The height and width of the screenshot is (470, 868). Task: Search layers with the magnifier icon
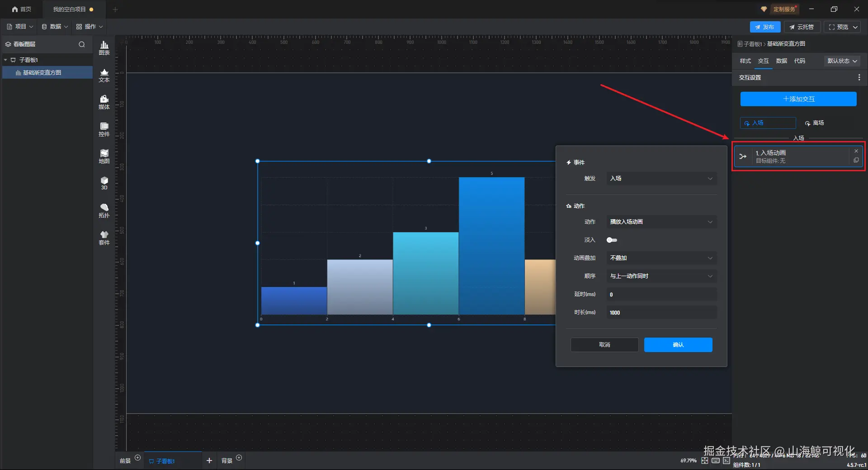82,44
